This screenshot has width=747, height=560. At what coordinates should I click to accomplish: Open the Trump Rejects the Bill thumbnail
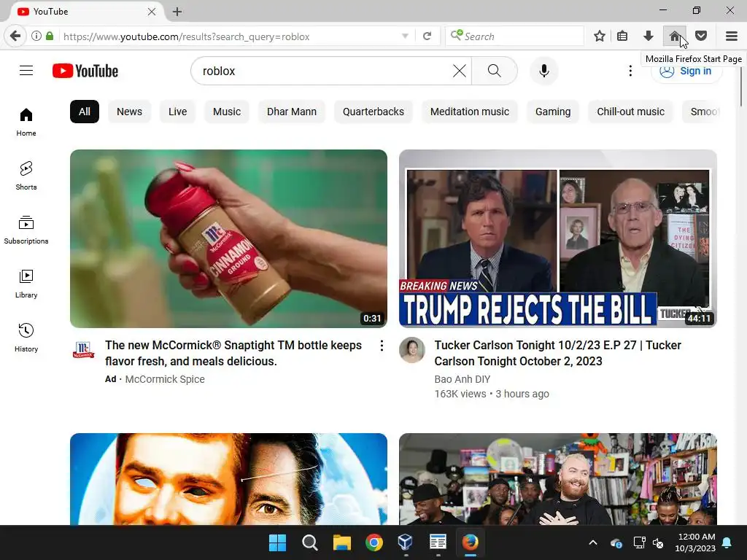558,238
